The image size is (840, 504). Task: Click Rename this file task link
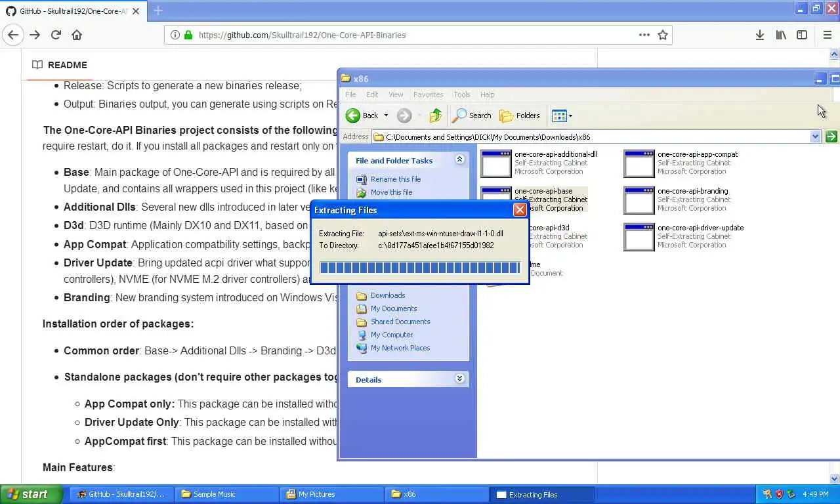[x=396, y=179]
